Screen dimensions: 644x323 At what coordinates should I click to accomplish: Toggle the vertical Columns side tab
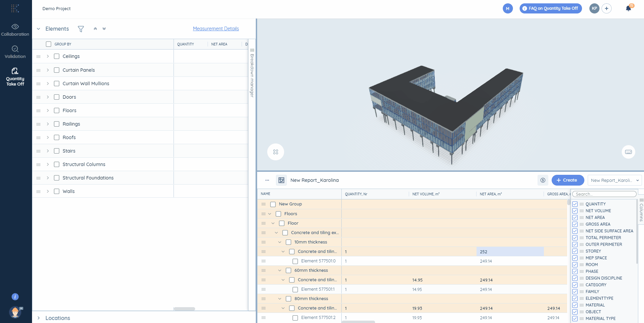[x=641, y=209]
